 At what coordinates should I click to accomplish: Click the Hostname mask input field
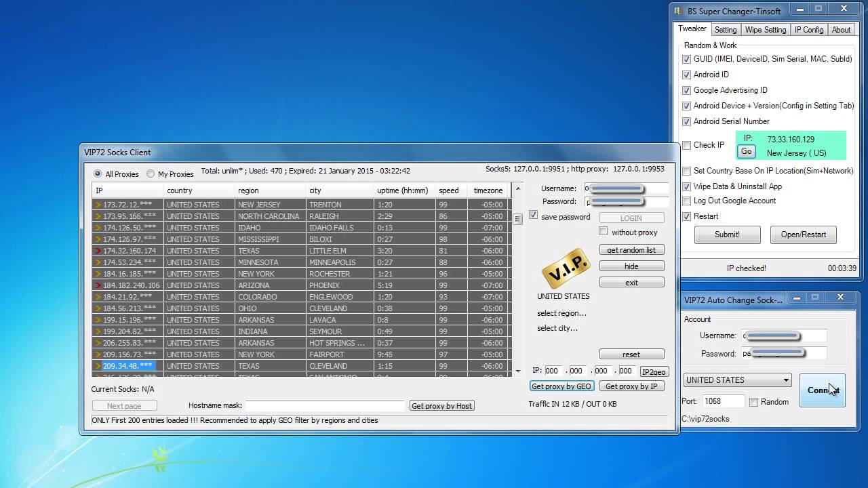point(325,406)
